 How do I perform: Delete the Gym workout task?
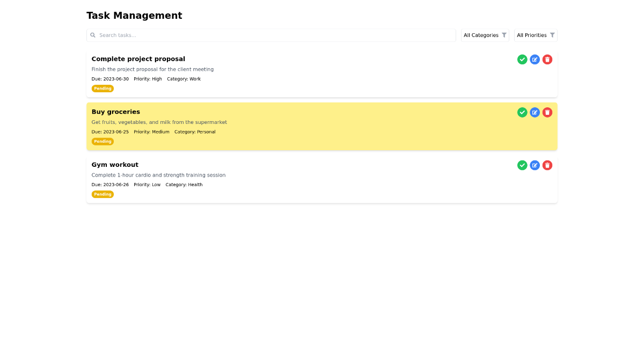coord(547,165)
